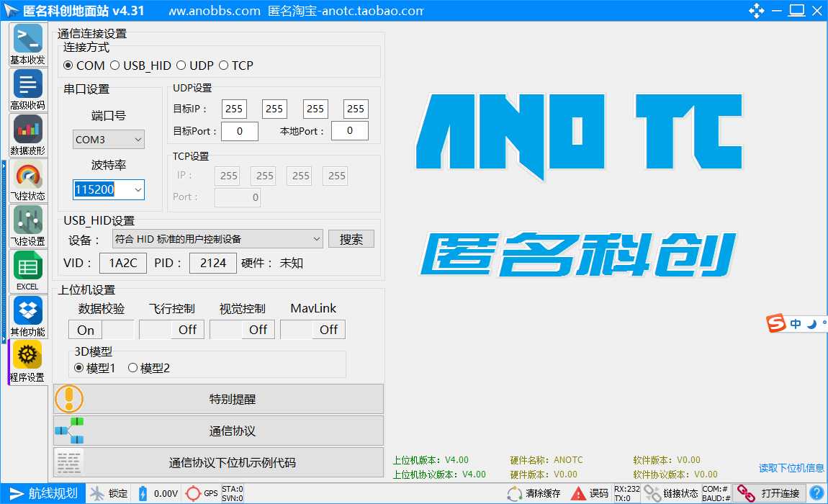Toggle the 视觉控制 Off switch
Image resolution: width=828 pixels, height=504 pixels.
(243, 330)
